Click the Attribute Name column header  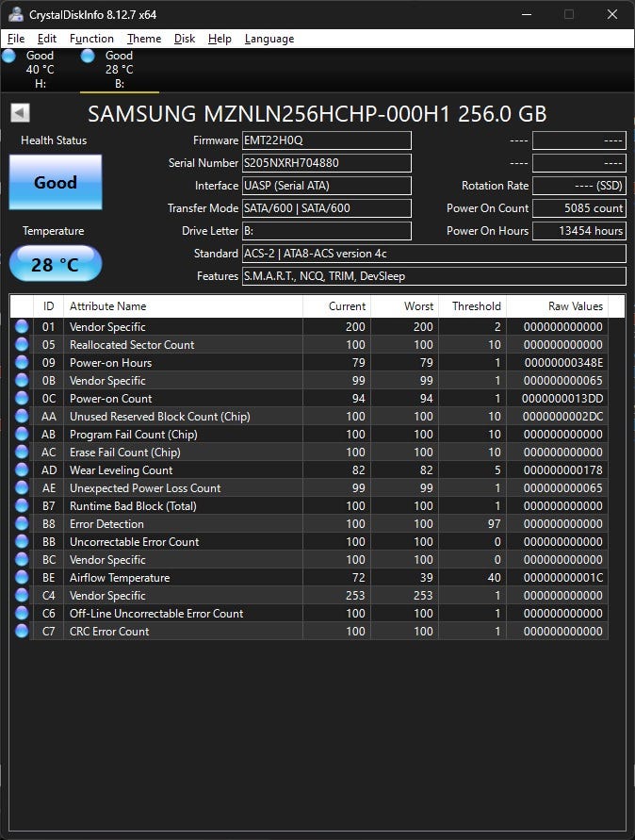183,305
